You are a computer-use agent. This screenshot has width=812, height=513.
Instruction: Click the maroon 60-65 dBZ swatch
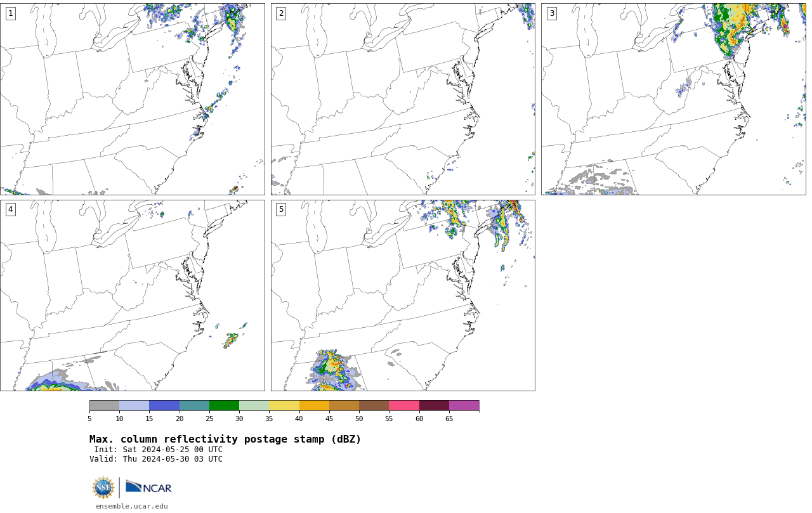click(x=434, y=406)
